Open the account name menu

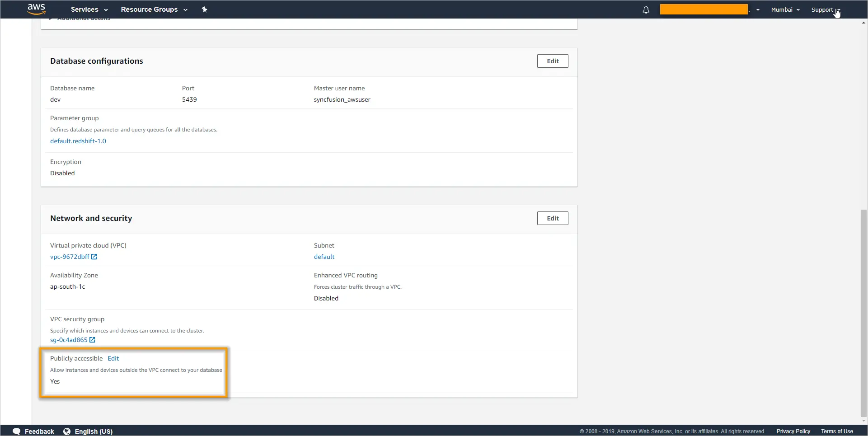point(709,9)
